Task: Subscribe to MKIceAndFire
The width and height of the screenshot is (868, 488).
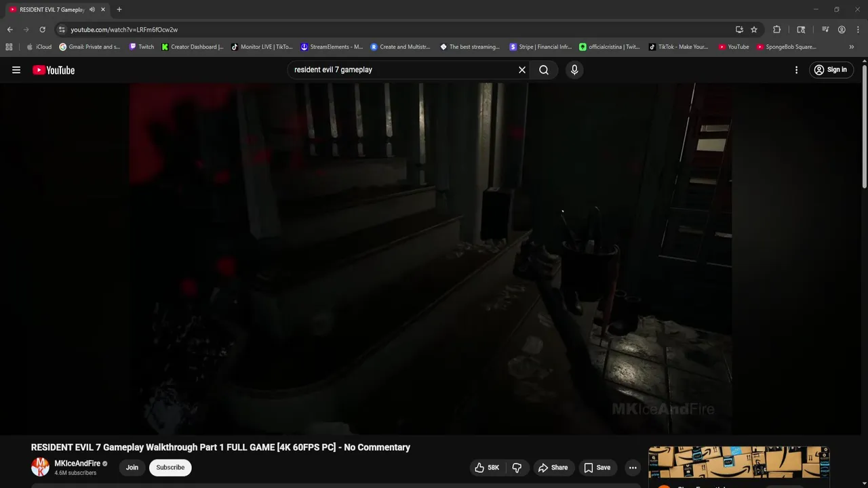Action: 170,468
